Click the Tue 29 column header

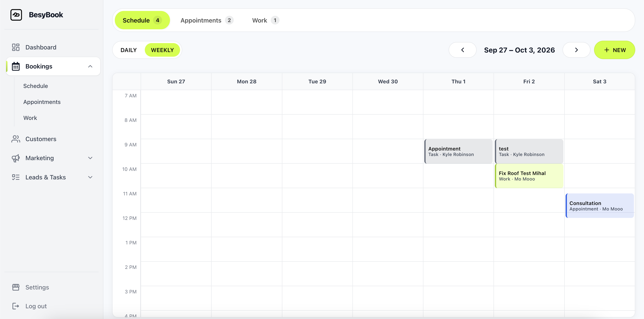click(317, 81)
